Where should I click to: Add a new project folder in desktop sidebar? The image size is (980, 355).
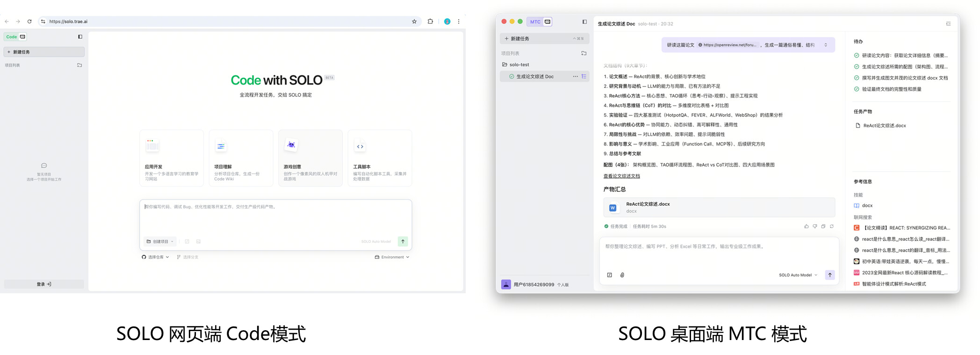[584, 53]
